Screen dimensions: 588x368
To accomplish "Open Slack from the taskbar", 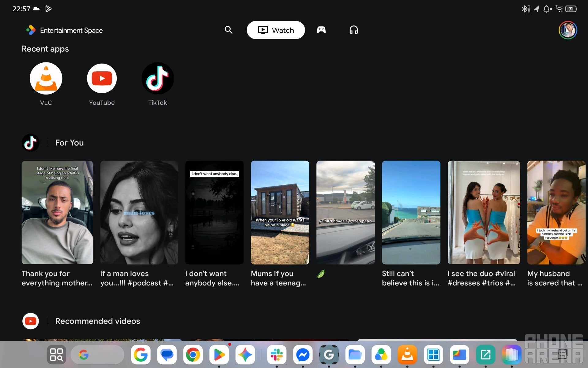I will [277, 355].
